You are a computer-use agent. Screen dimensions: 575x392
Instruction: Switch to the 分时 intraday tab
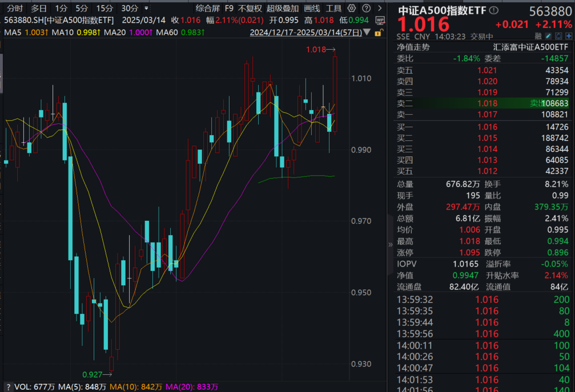tap(15, 7)
